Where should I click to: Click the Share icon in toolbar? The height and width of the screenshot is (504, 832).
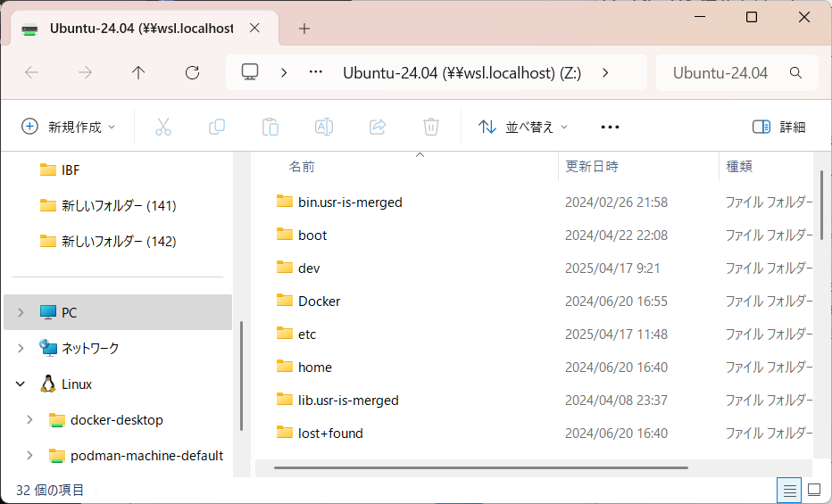click(x=378, y=127)
